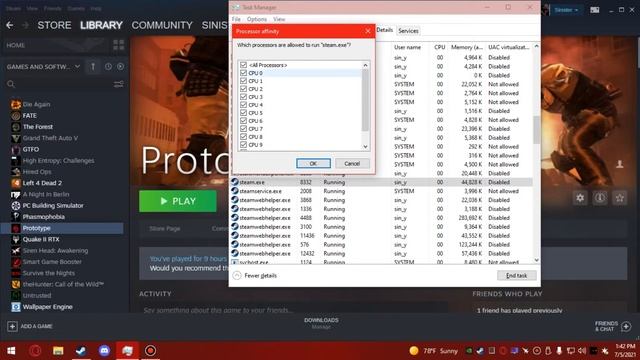Open Task Manager Options menu

point(257,19)
